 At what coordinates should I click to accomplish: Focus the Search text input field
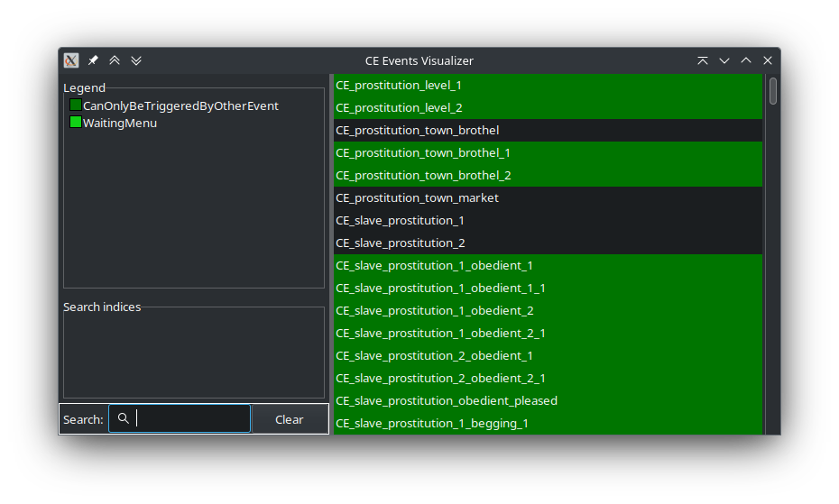tap(191, 418)
